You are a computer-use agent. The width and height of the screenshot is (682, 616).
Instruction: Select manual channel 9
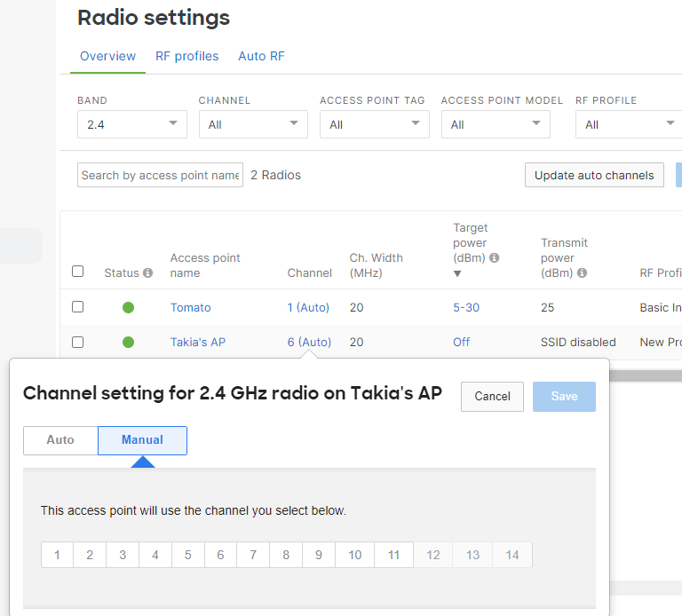point(319,555)
